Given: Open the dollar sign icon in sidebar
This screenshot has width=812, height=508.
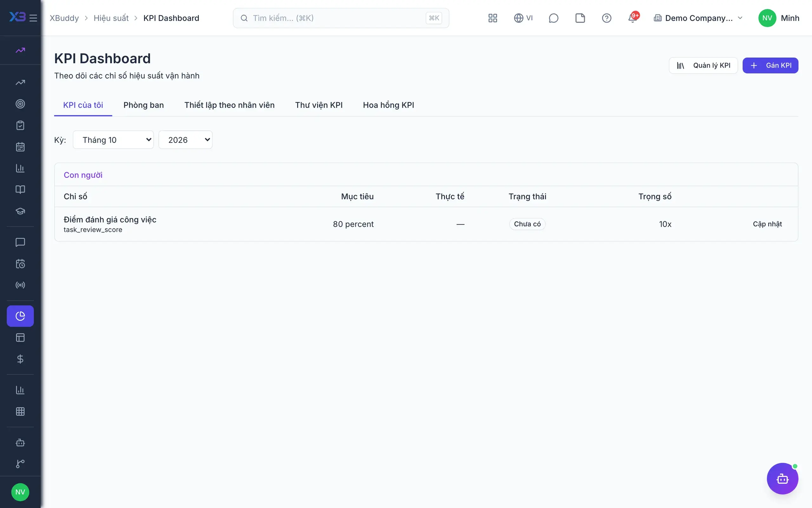Looking at the screenshot, I should point(20,359).
